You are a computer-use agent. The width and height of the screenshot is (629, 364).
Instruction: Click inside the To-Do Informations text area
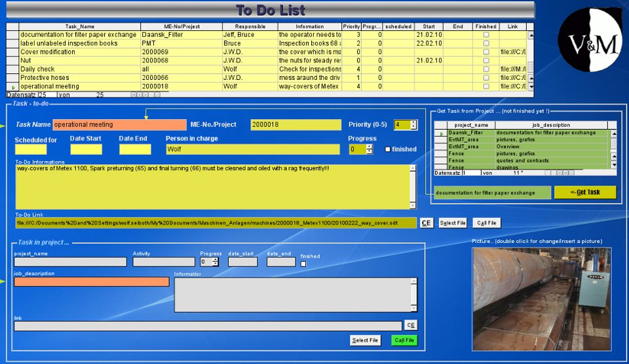coord(212,187)
